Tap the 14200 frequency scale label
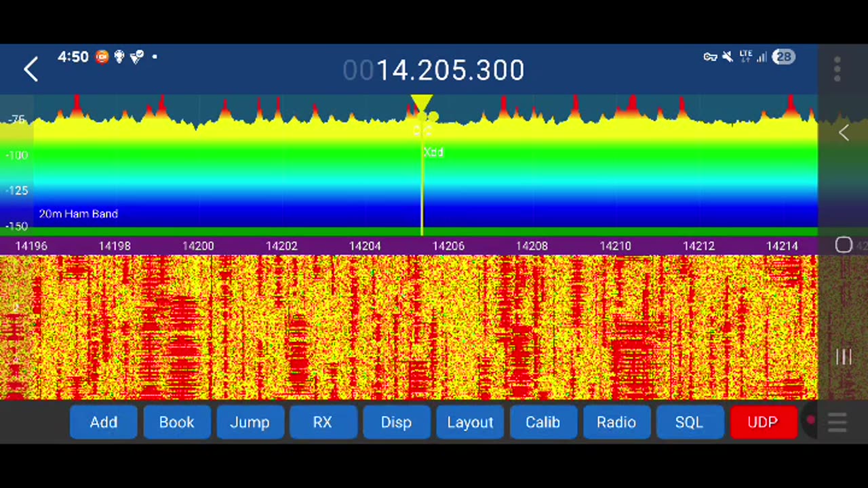Screen dimensions: 868x488 (198, 245)
